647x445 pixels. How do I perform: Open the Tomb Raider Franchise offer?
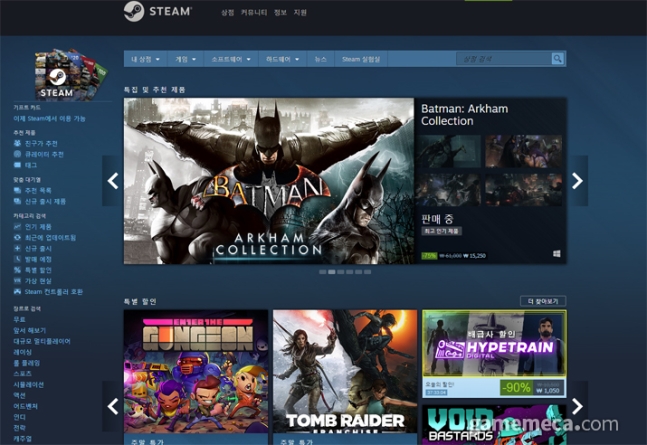pos(345,377)
